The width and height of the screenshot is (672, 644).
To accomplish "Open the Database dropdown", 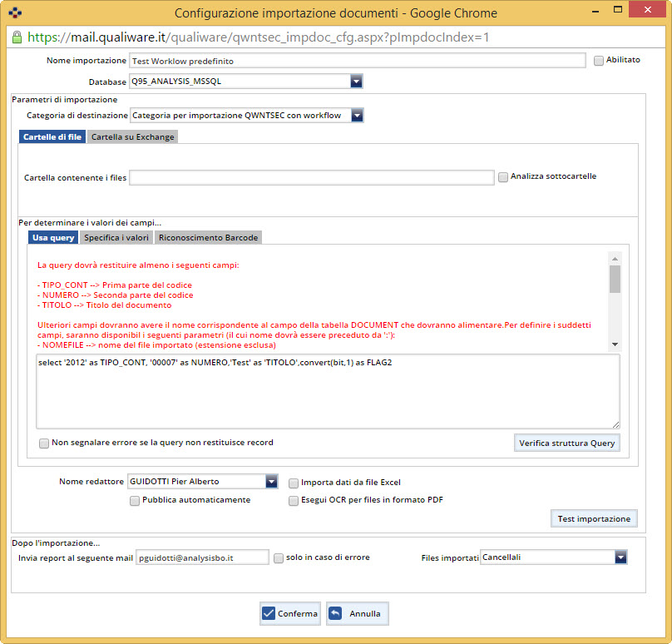I will (356, 82).
